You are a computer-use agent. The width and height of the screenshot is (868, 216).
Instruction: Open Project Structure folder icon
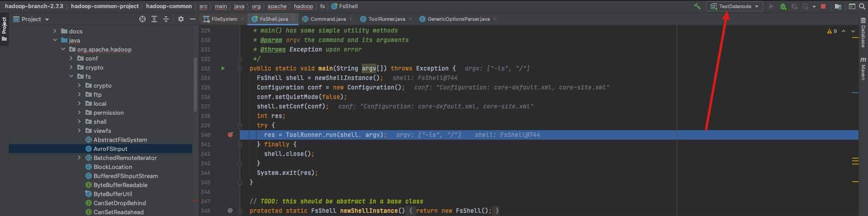pos(838,6)
